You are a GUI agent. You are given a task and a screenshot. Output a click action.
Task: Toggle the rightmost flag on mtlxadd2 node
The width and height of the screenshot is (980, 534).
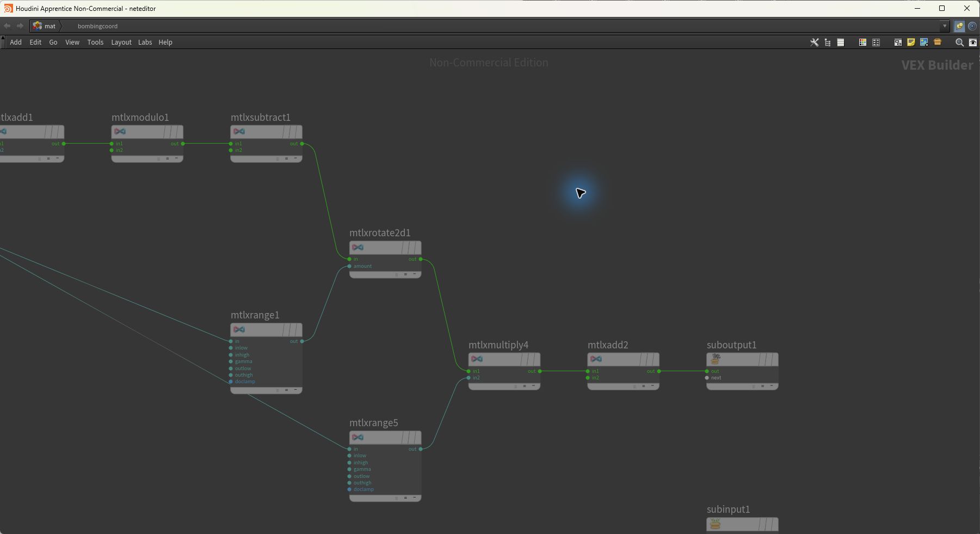click(655, 359)
